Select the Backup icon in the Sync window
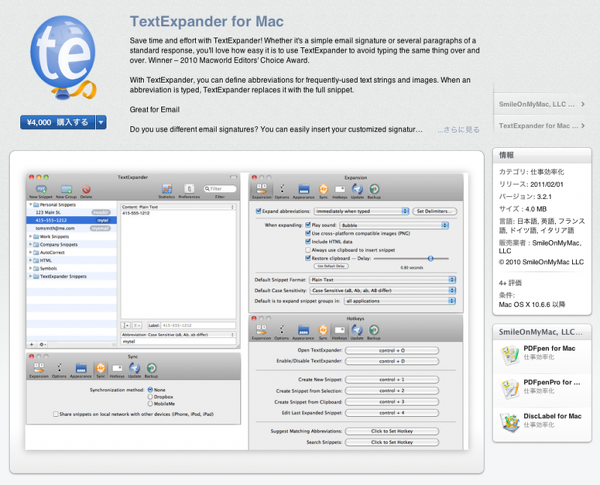Screen dimensions: 600x485 click(x=152, y=368)
